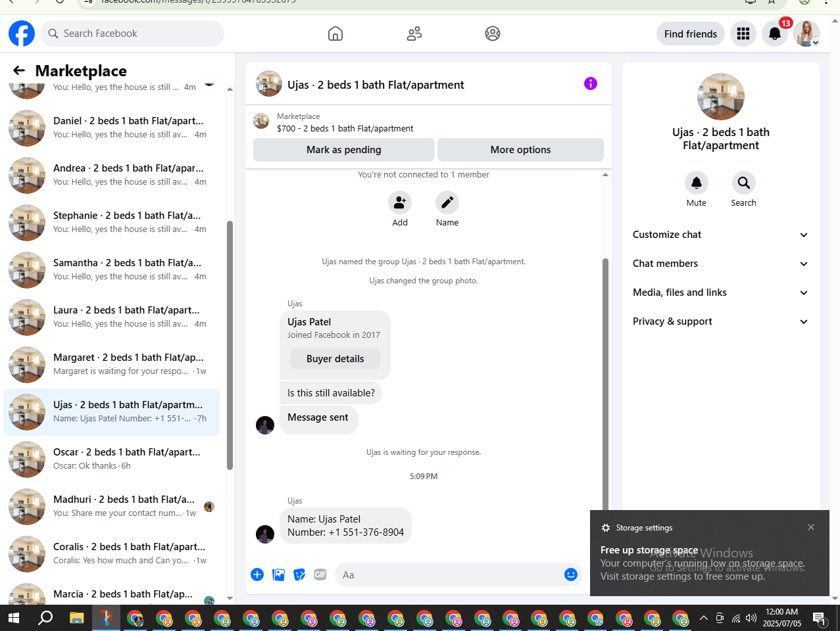Screen dimensions: 840x631
Task: Click the 'Is this still available?' message
Action: pos(331,393)
